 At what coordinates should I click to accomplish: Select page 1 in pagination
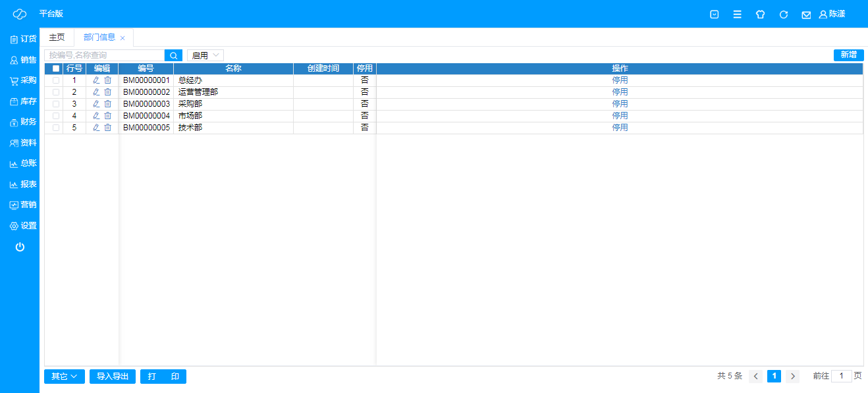(x=774, y=377)
